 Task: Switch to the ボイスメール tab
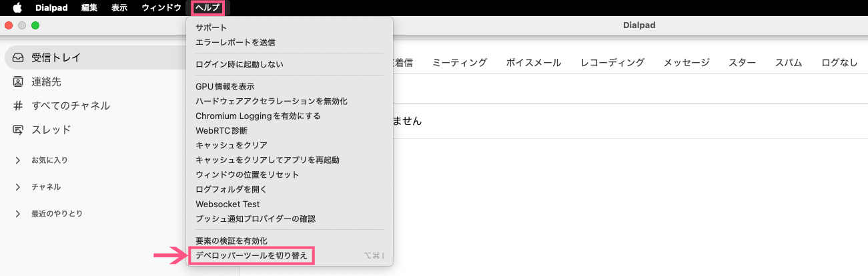534,63
